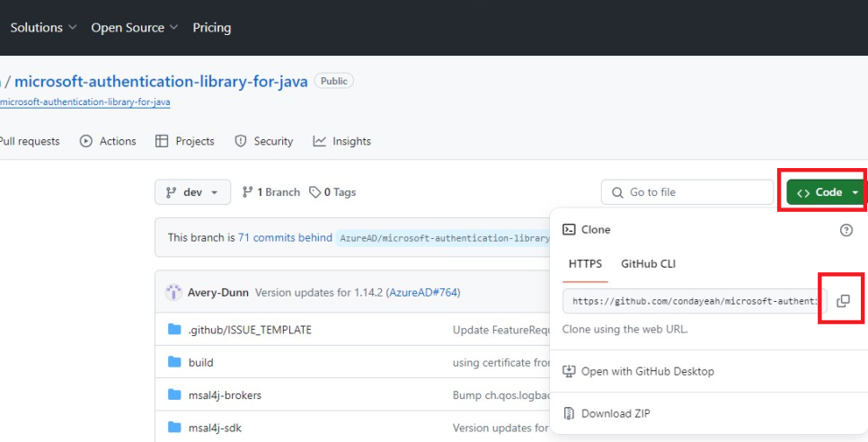Select the HTTPS clone tab
The image size is (868, 442).
coord(585,264)
